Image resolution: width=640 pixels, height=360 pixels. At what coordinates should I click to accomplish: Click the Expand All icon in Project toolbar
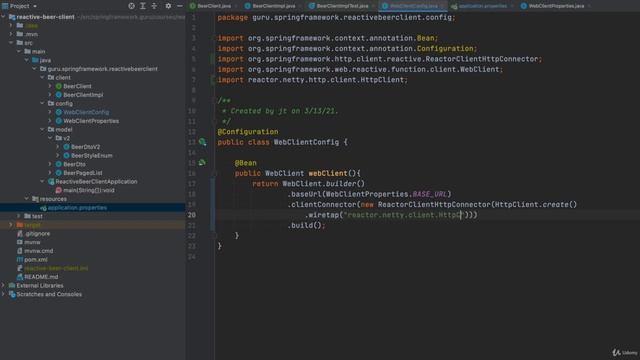tap(143, 6)
